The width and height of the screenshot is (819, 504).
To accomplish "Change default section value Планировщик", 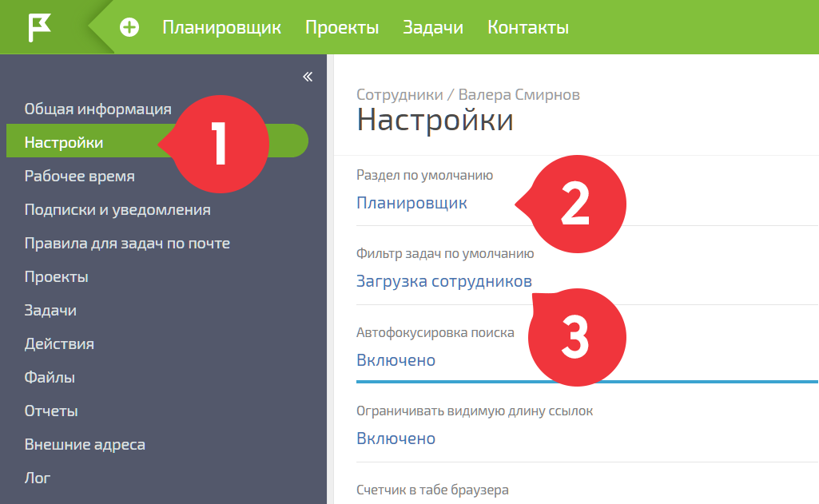I will pyautogui.click(x=411, y=203).
